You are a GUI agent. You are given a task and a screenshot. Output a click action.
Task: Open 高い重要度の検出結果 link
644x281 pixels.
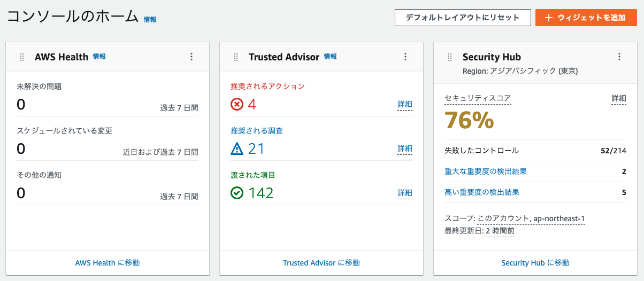pos(482,192)
